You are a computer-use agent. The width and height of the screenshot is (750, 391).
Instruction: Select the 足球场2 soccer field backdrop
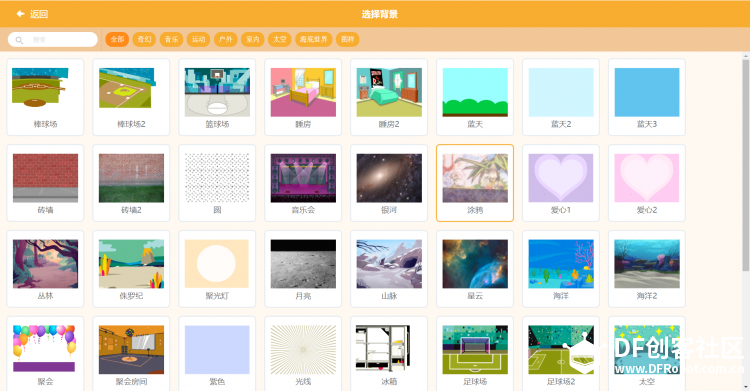coord(561,354)
